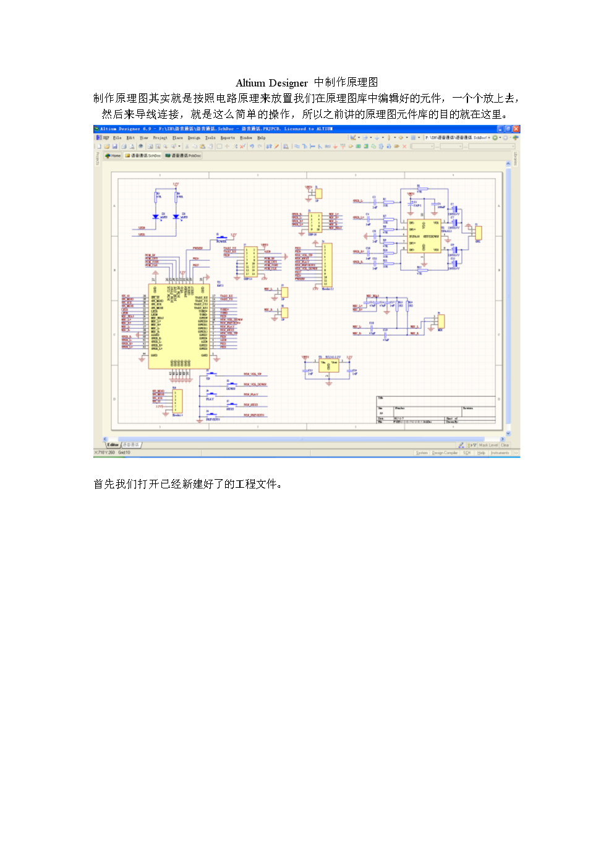Click the Design Compiler panel button
Image resolution: width=614 pixels, height=868 pixels.
tap(445, 453)
